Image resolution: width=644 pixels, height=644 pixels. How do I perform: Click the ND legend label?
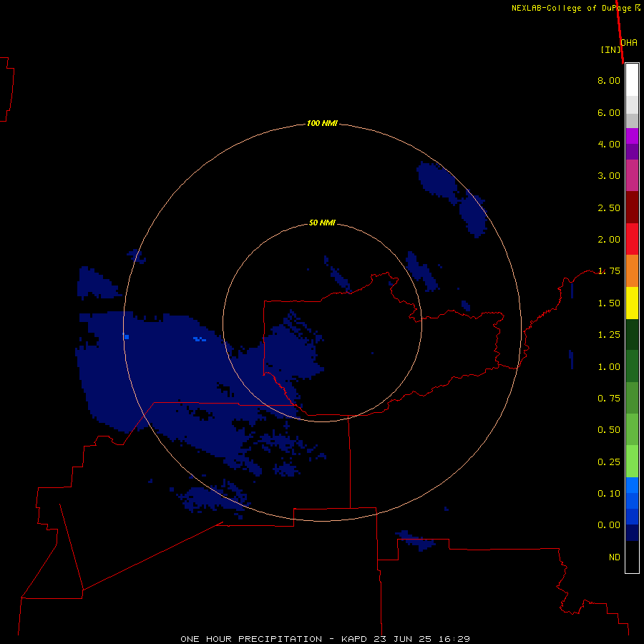pos(615,557)
